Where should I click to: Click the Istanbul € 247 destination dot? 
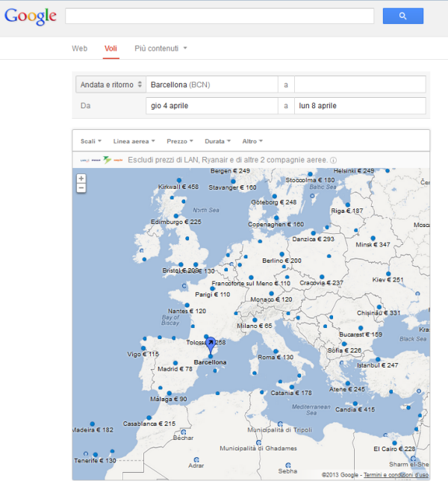(378, 359)
